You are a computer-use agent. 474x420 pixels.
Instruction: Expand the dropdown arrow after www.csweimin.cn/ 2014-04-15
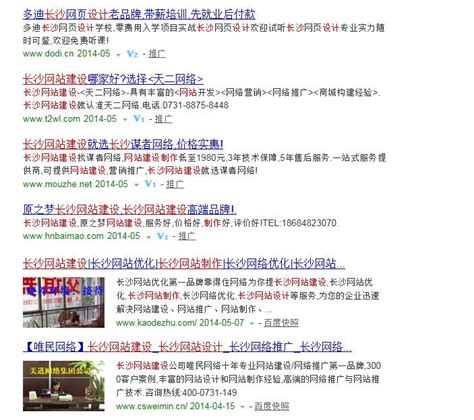(243, 407)
